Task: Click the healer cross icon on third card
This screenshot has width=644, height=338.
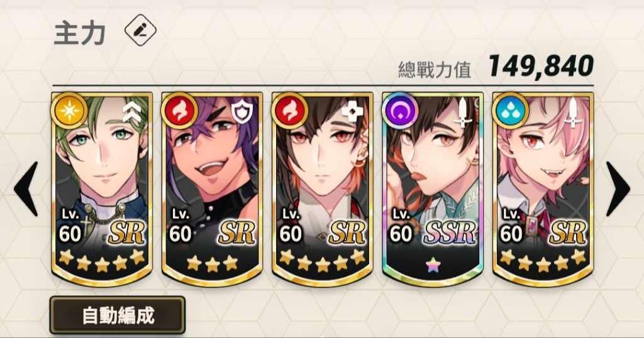Action: click(352, 111)
